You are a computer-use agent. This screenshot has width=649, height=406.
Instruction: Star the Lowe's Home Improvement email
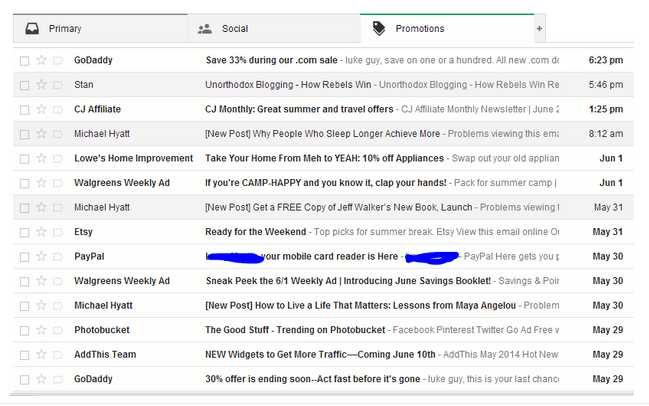[x=41, y=158]
